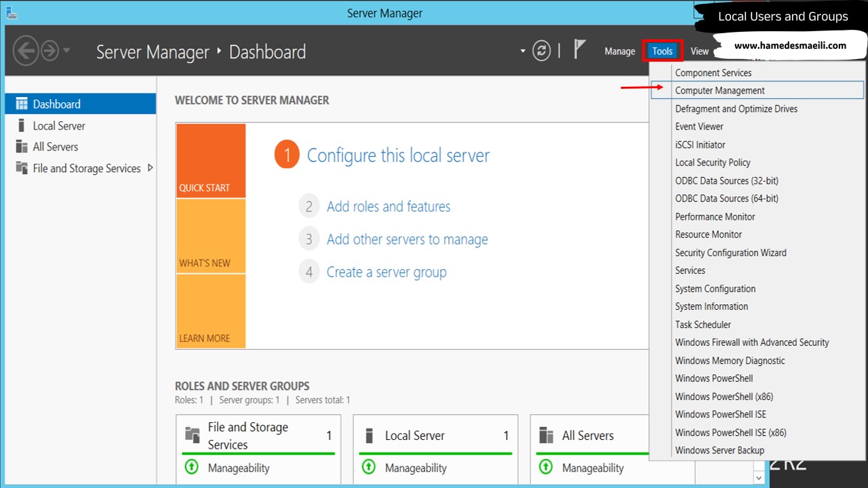Screen dimensions: 868x488
Task: Click green status icon under File and Storage Services
Action: pyautogui.click(x=191, y=467)
